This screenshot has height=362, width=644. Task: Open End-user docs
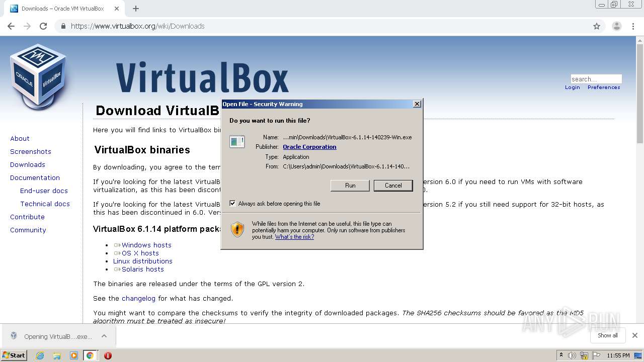tap(44, 191)
